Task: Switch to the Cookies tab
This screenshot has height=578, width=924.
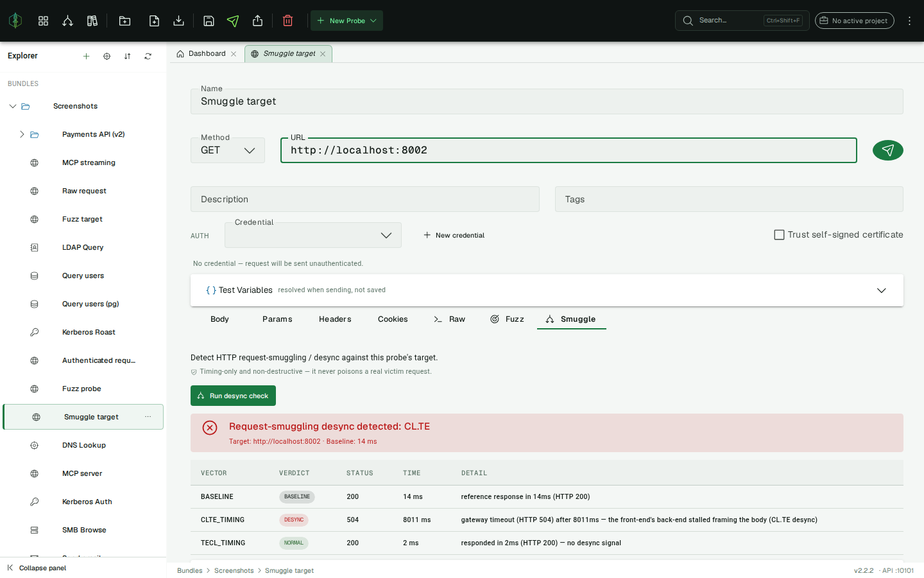Action: coord(393,319)
